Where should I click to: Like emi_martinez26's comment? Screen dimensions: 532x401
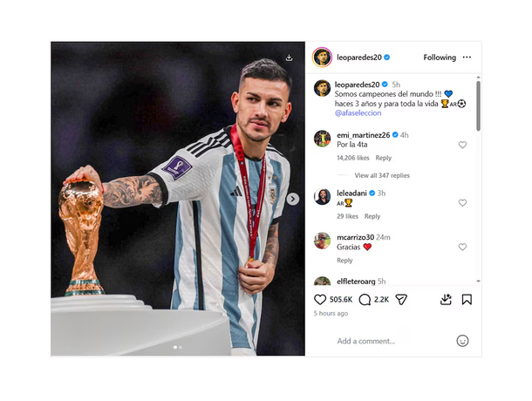462,145
